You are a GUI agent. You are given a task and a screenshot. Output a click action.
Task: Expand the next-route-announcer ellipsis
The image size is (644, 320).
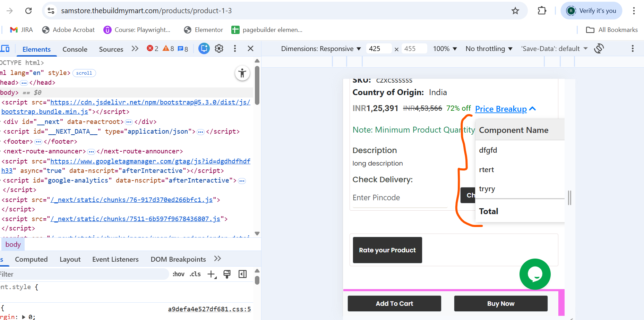91,151
